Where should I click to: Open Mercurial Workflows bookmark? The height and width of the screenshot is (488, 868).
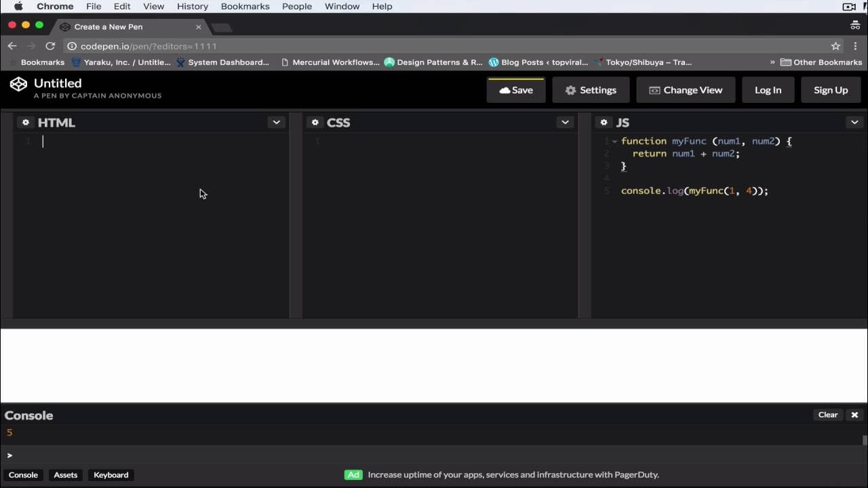click(330, 62)
